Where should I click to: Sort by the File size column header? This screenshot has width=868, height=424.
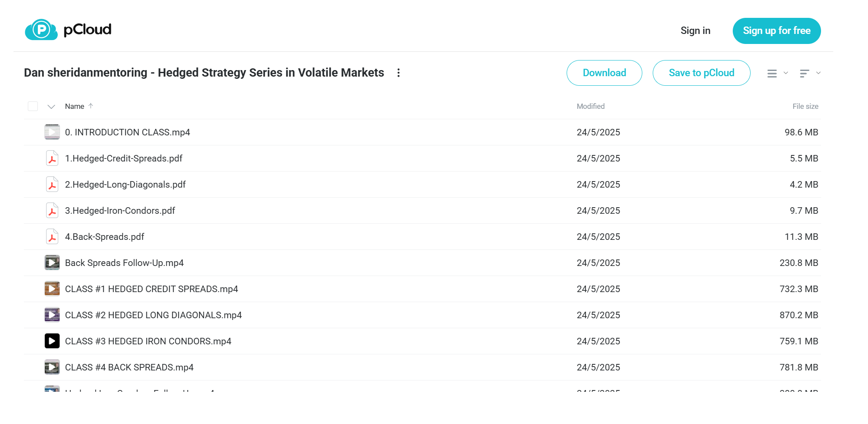805,106
